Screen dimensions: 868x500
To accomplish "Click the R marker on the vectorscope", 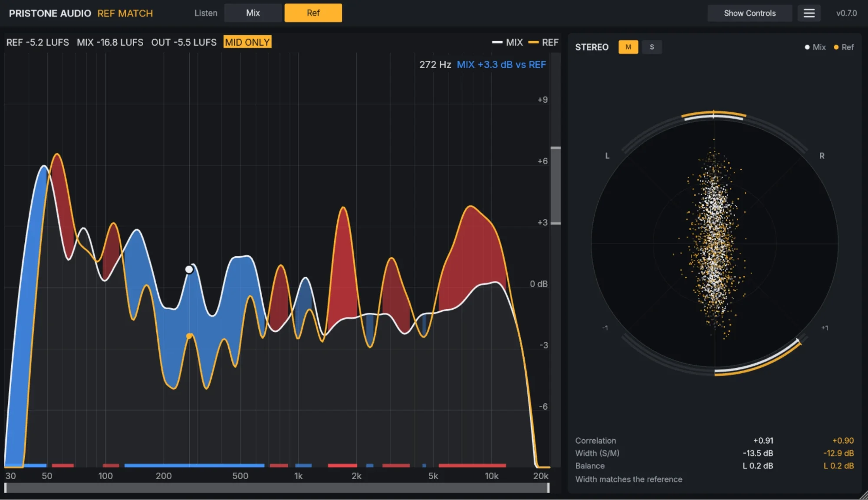I will point(822,156).
